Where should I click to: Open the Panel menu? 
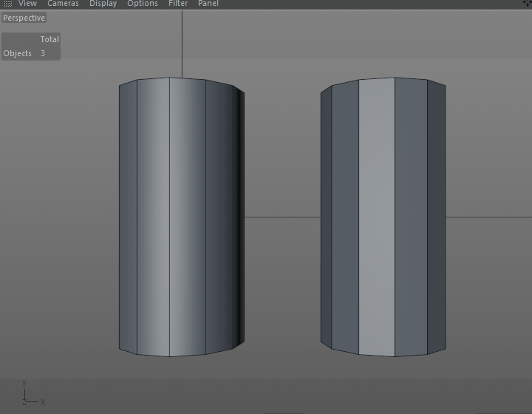point(208,4)
